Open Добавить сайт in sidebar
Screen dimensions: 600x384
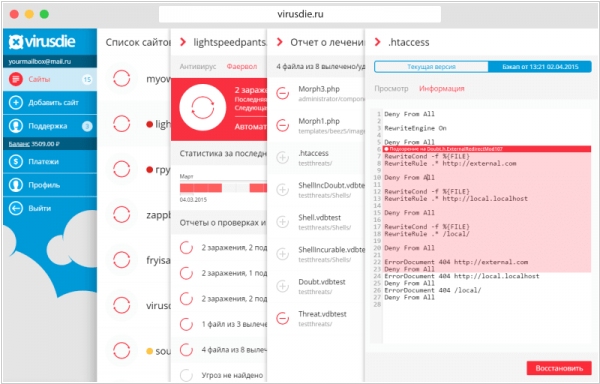[x=50, y=103]
